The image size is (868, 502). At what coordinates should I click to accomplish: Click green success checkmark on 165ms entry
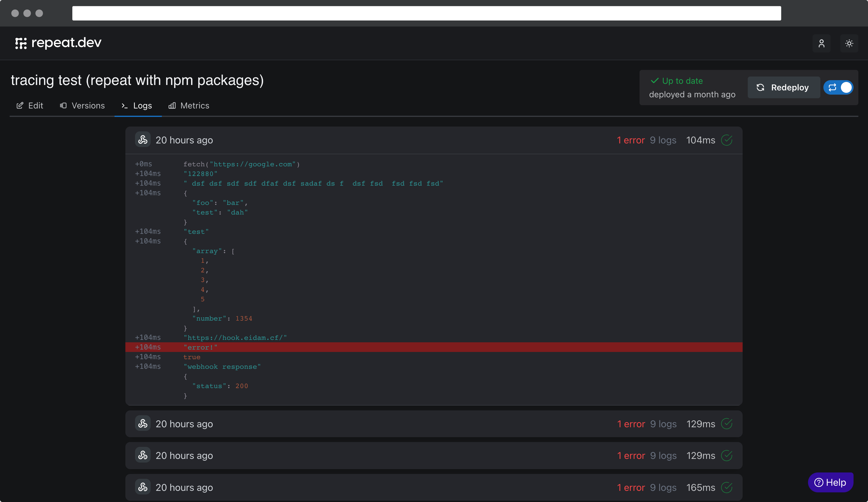pos(726,487)
